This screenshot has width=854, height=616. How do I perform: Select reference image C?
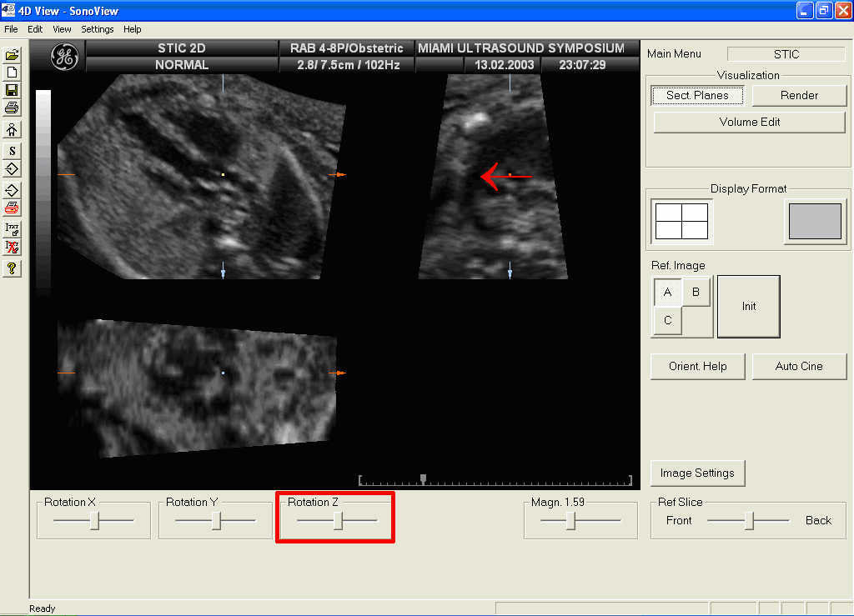(668, 321)
